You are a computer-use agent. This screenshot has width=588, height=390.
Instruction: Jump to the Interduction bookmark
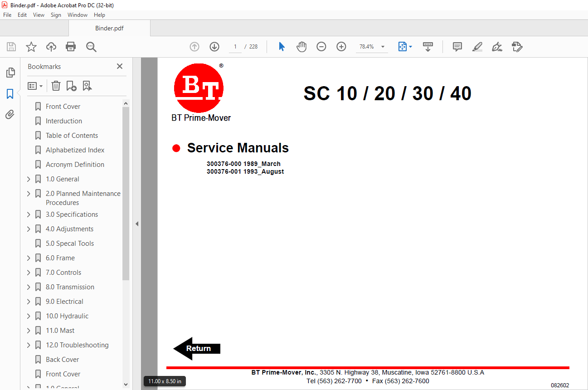(64, 121)
